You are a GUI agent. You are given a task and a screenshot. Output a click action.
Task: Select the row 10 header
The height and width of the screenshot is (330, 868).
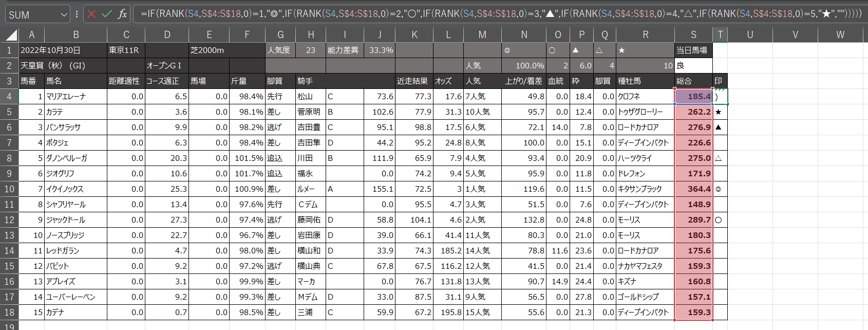click(9, 189)
